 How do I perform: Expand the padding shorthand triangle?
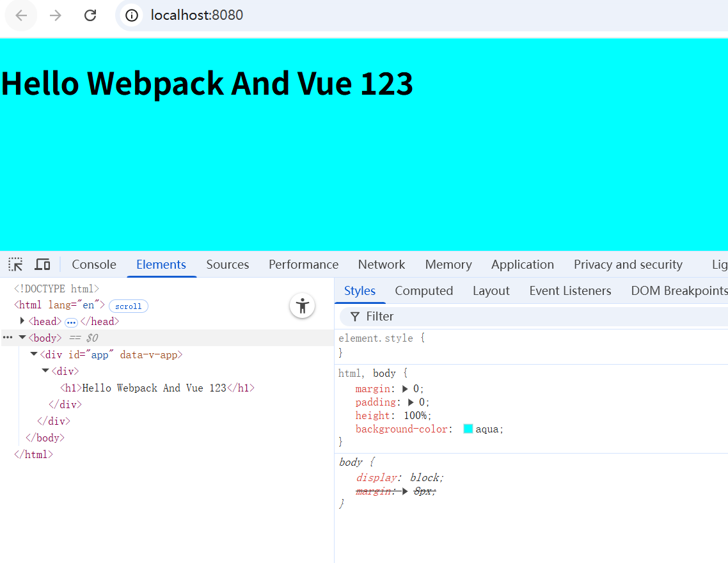[x=411, y=402]
